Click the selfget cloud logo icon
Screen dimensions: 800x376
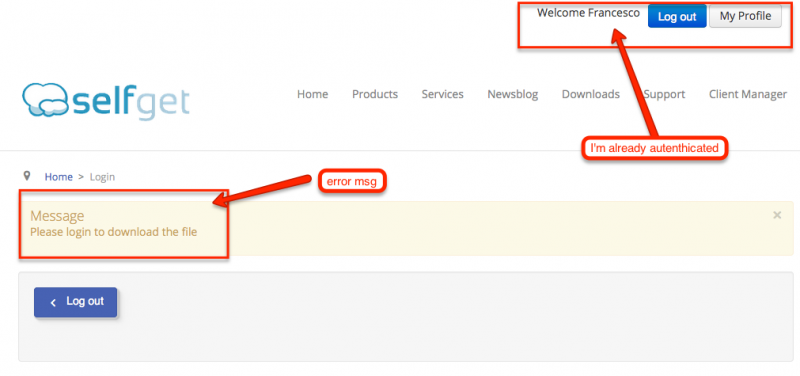(x=45, y=99)
